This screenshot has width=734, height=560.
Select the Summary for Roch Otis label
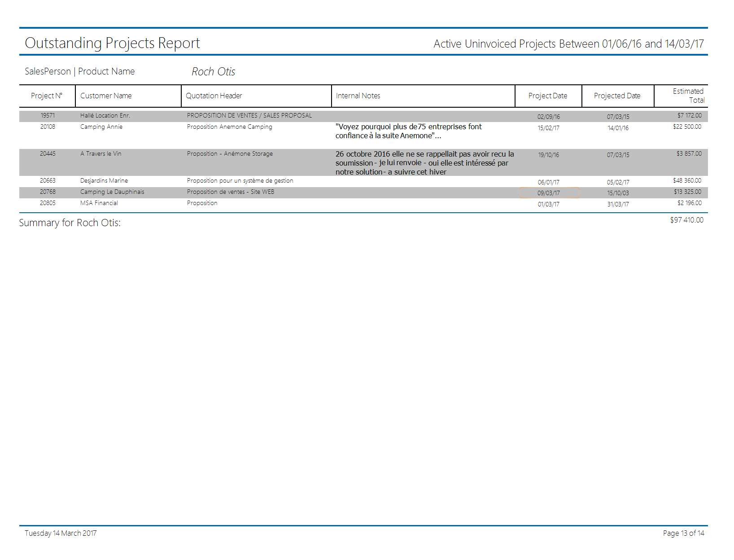70,223
